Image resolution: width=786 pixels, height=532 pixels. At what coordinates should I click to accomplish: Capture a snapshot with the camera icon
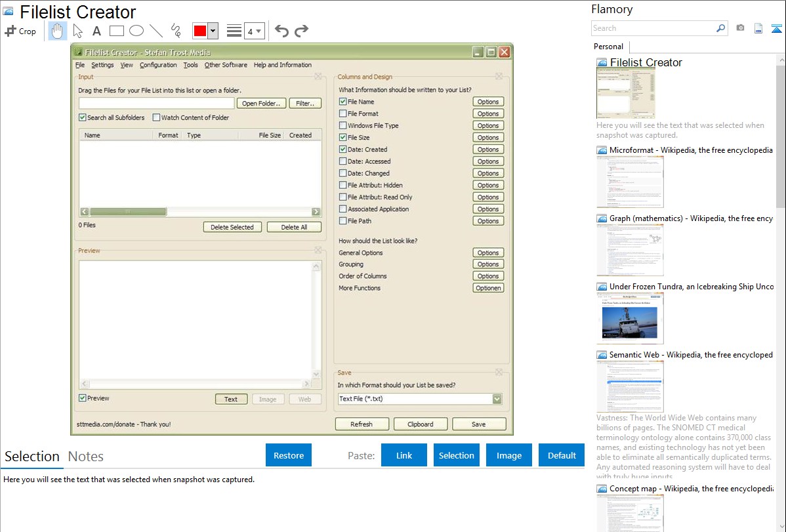tap(740, 28)
